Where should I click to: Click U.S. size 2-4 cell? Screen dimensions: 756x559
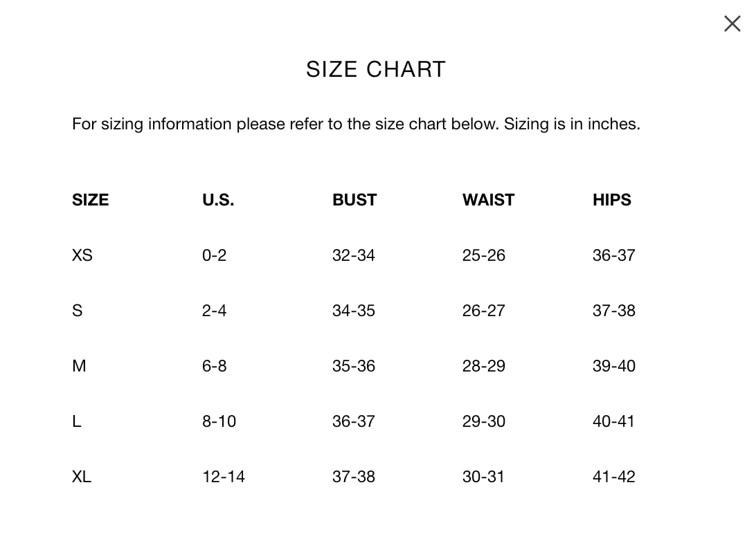point(214,311)
